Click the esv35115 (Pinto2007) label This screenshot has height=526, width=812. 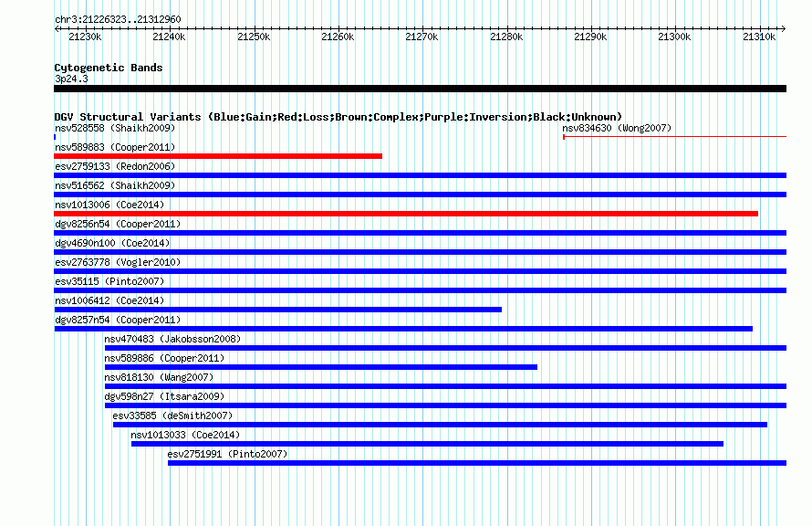pyautogui.click(x=109, y=281)
